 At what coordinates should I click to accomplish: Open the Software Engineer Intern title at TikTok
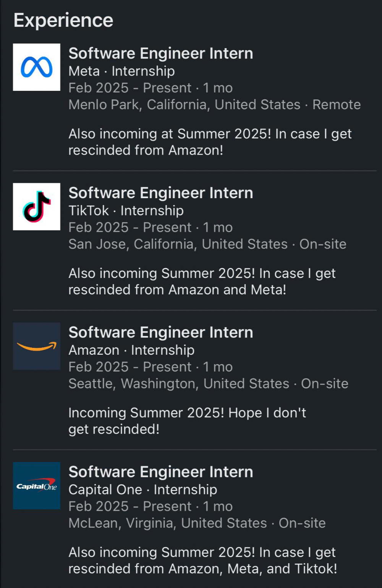(x=160, y=193)
